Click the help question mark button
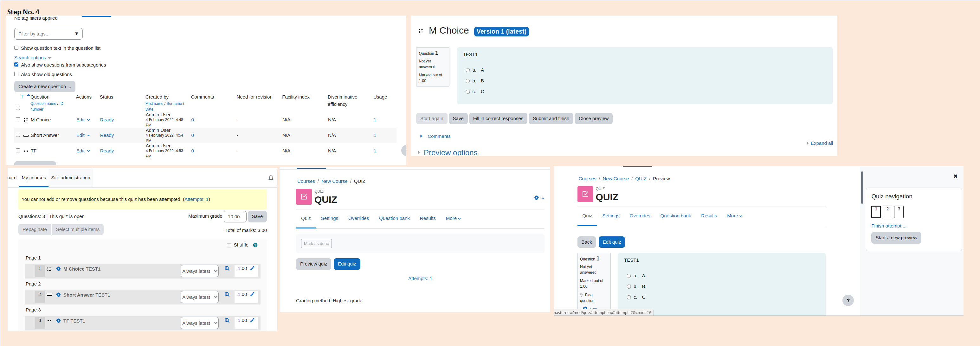The width and height of the screenshot is (980, 346). coord(848,300)
